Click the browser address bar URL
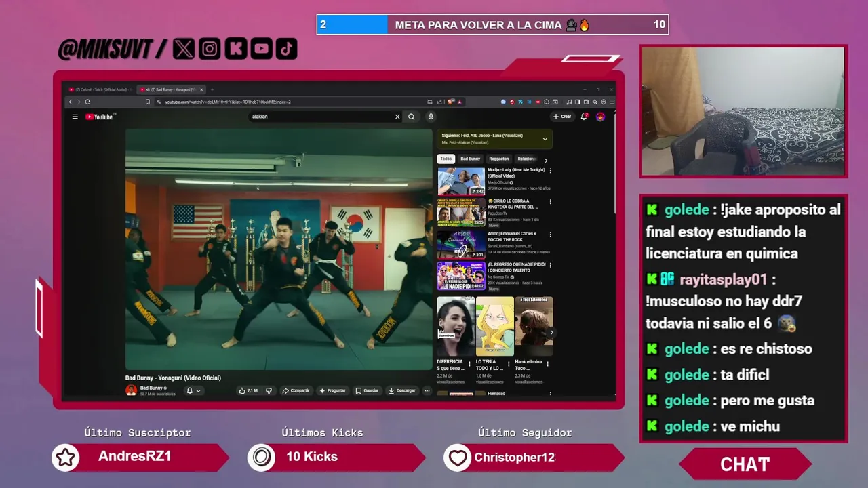The height and width of the screenshot is (488, 868). pos(228,102)
